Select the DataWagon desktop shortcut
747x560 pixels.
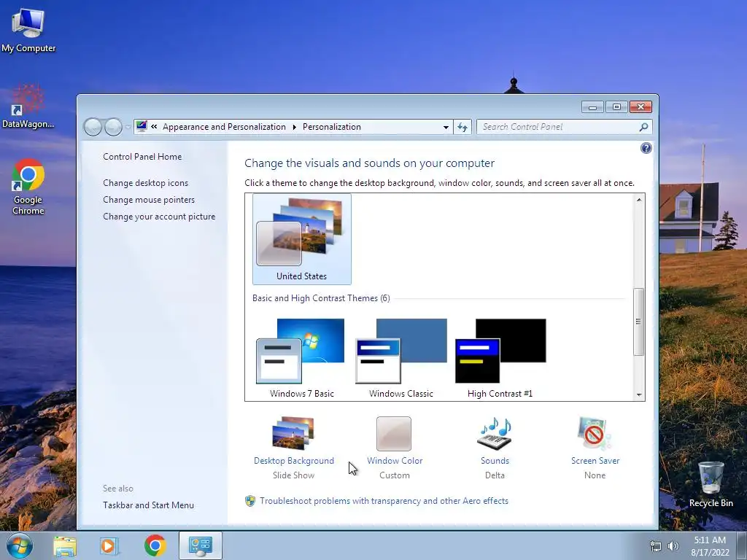click(x=28, y=106)
